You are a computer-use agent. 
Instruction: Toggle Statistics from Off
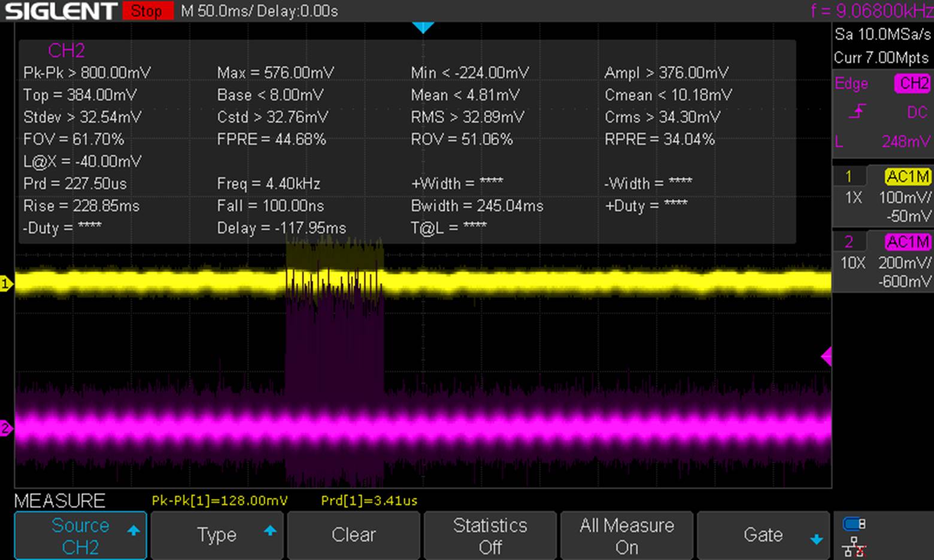pos(490,535)
